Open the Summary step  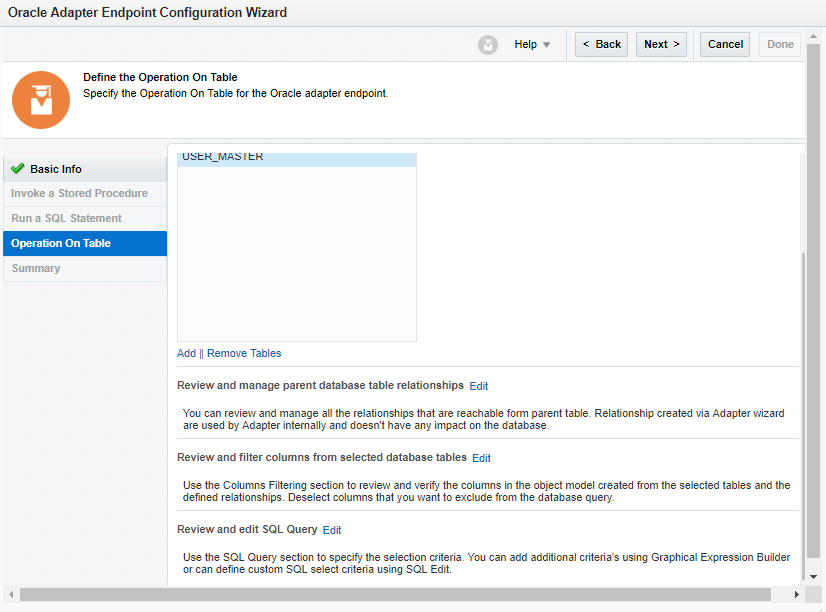tap(36, 268)
